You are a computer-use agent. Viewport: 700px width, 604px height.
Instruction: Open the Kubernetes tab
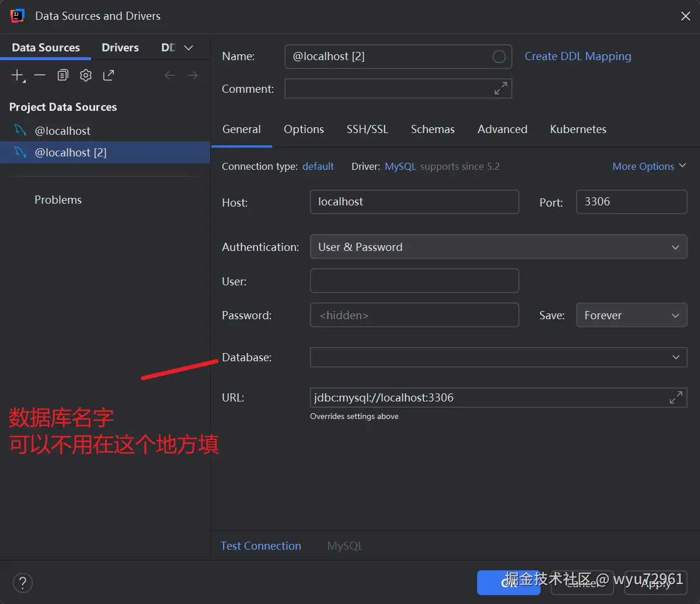[578, 130]
